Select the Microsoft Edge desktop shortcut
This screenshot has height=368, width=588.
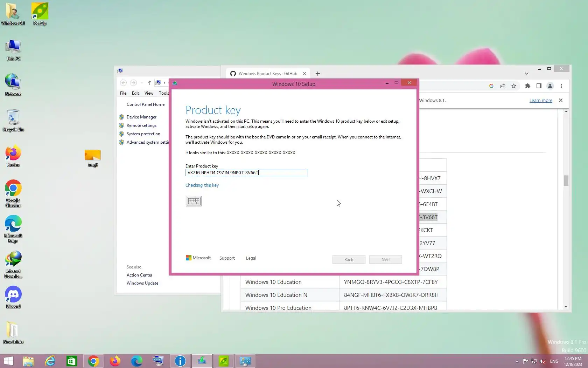(13, 229)
